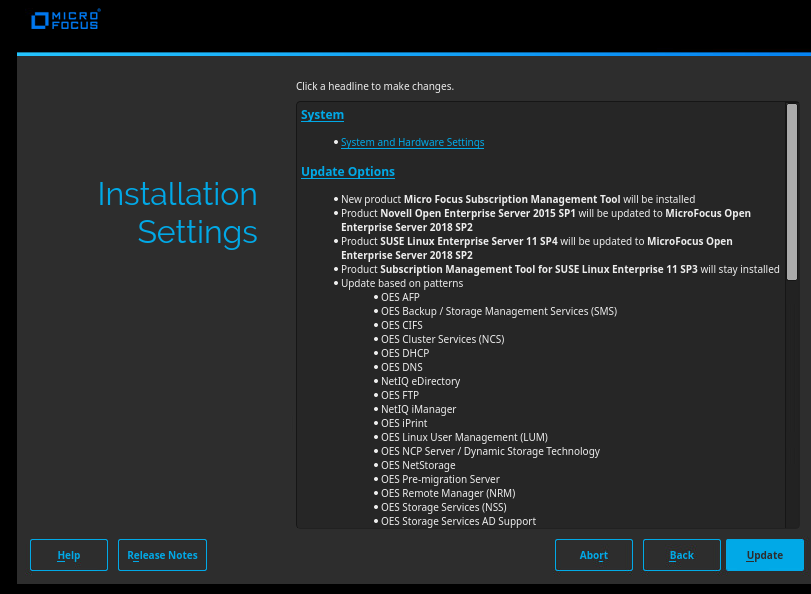Click the OES iPrint list item
Image resolution: width=811 pixels, height=594 pixels.
[404, 423]
